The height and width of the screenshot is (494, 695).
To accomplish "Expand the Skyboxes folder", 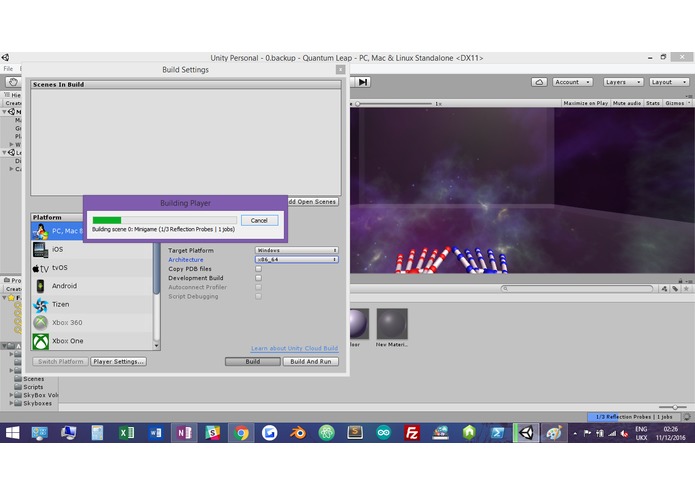I will pyautogui.click(x=11, y=403).
